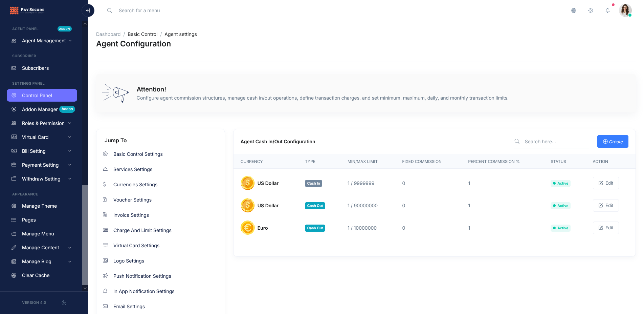644x314 pixels.
Task: Open the Payment Setting dropdown
Action: (40, 165)
